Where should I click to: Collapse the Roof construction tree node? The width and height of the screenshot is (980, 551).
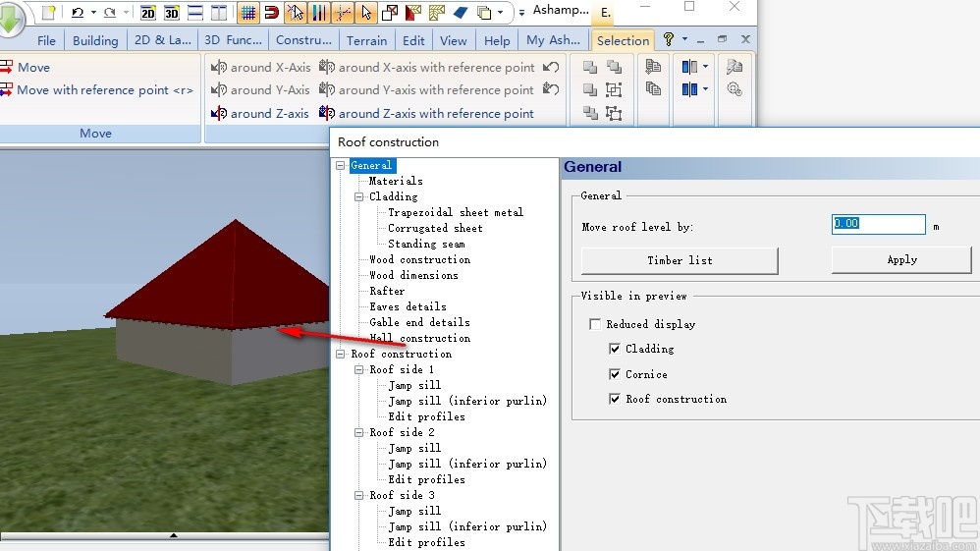341,354
